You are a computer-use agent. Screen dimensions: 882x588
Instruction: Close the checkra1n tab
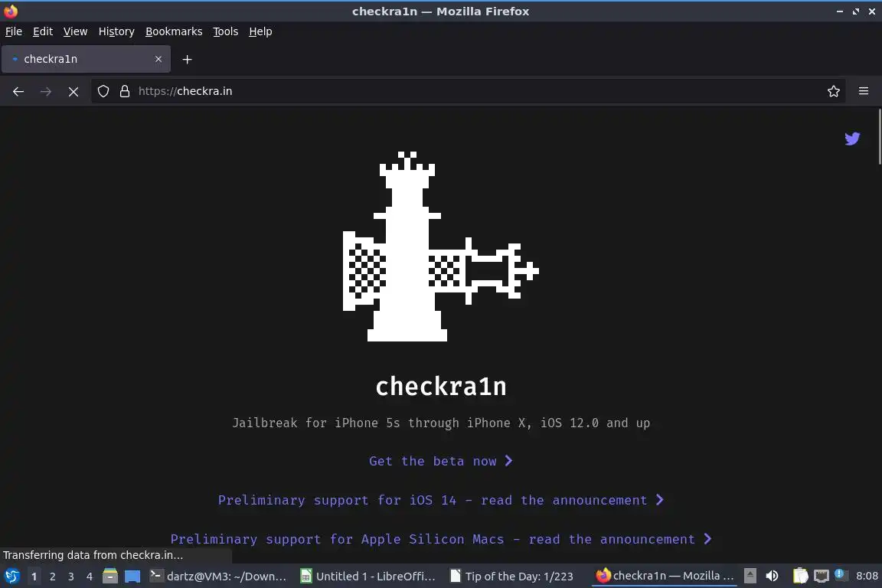pos(158,59)
